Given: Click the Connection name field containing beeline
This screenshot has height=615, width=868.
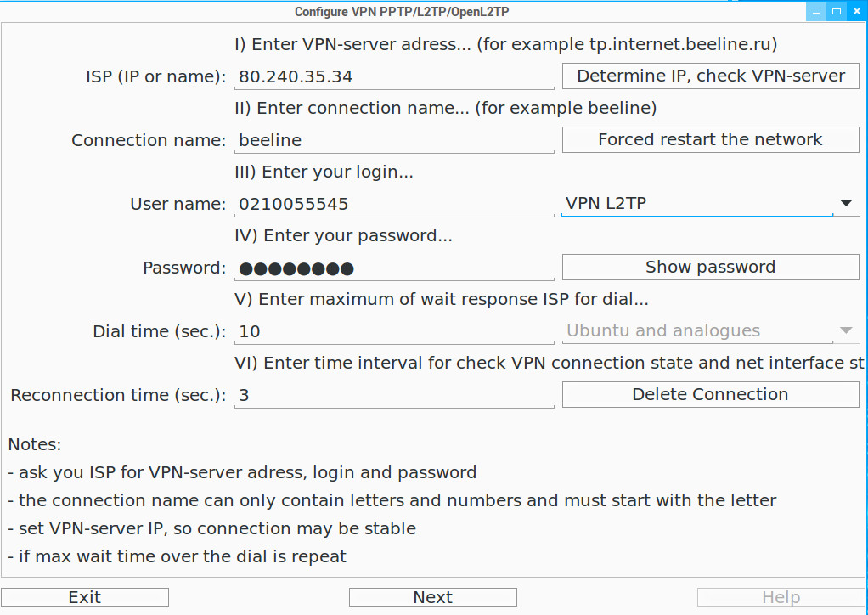Looking at the screenshot, I should pos(394,141).
